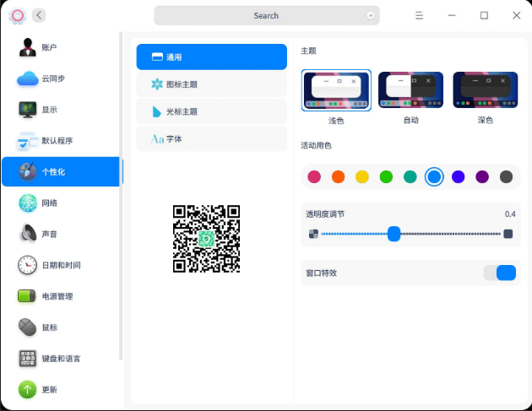The image size is (532, 411).
Task: Open the 鼠标 mouse icon
Action: [28, 327]
